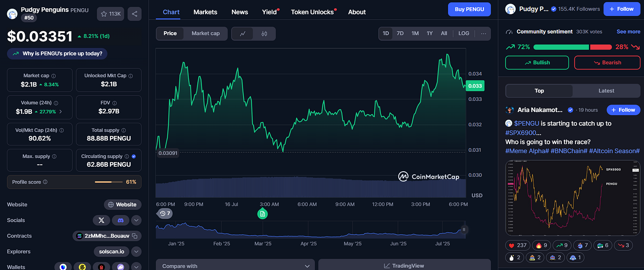Screen dimensions: 644x270
Task: Select the Price chart toggle
Action: (x=170, y=34)
